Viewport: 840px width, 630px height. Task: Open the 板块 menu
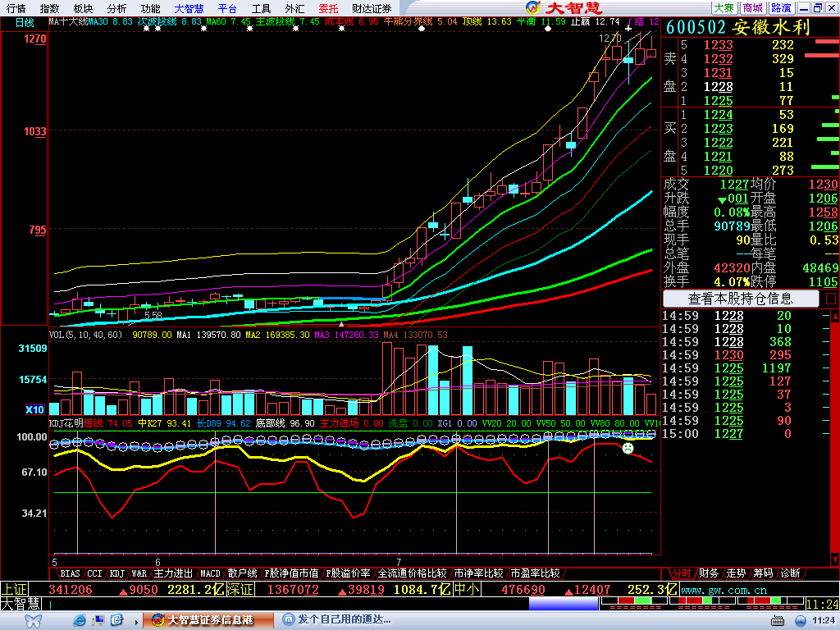pos(83,8)
